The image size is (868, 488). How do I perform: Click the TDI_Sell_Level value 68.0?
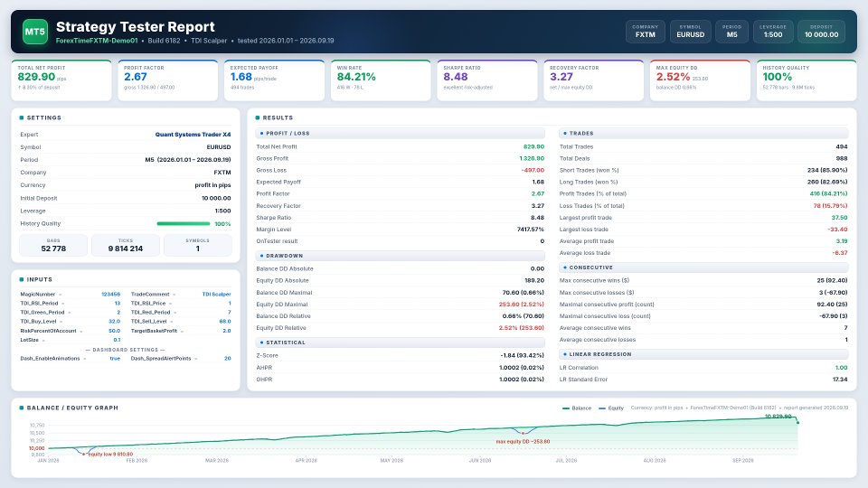click(x=225, y=322)
